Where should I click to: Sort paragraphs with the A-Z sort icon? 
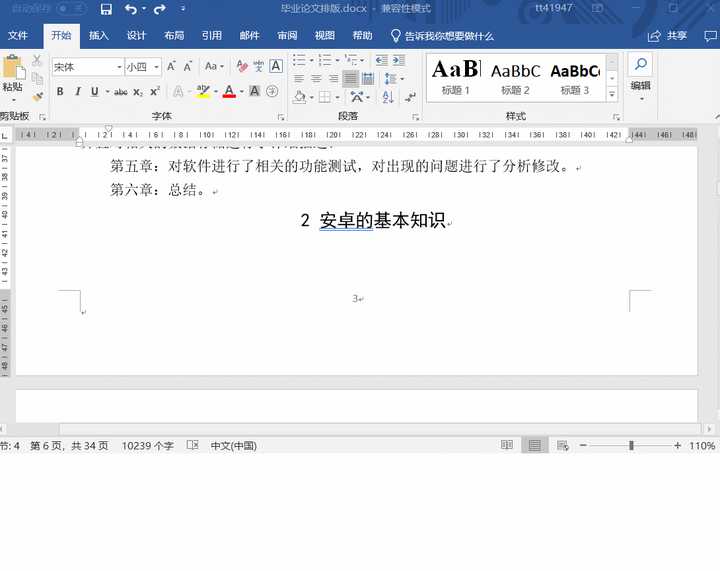click(x=388, y=97)
